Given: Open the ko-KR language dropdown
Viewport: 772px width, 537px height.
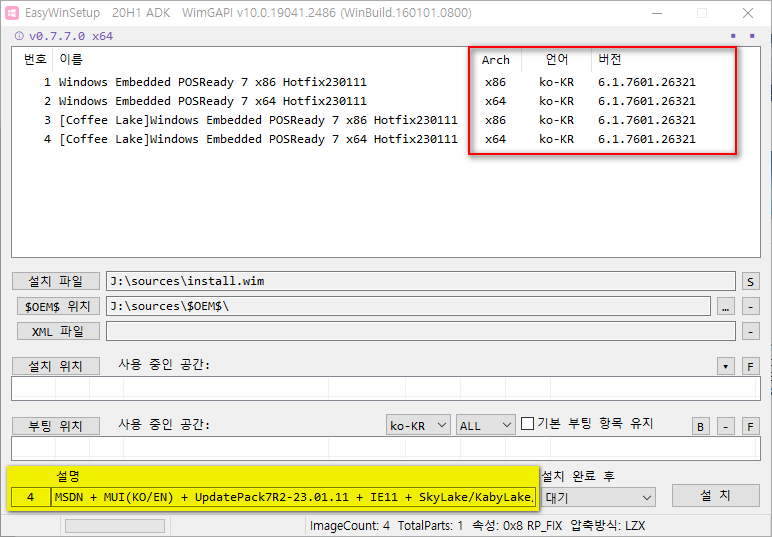Looking at the screenshot, I should pyautogui.click(x=418, y=425).
